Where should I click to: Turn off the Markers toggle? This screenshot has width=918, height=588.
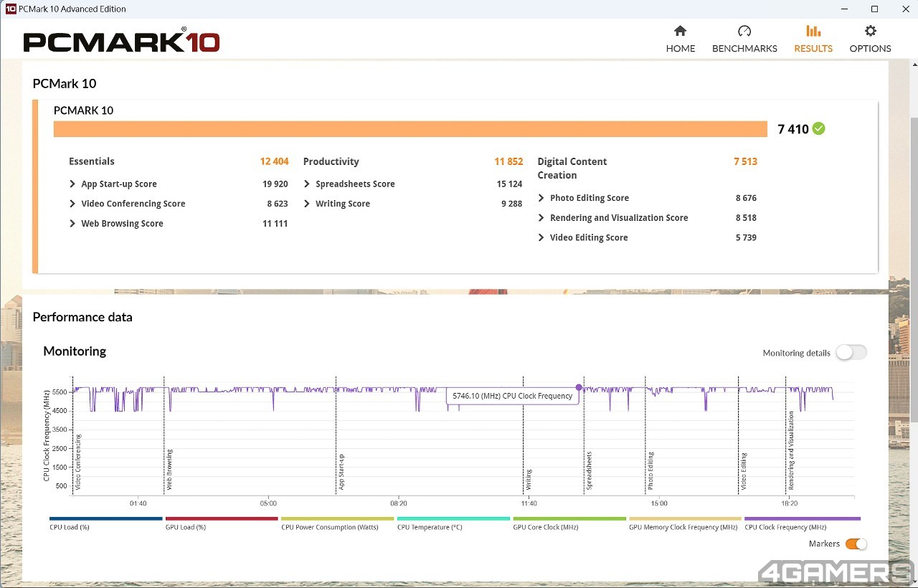coord(856,544)
